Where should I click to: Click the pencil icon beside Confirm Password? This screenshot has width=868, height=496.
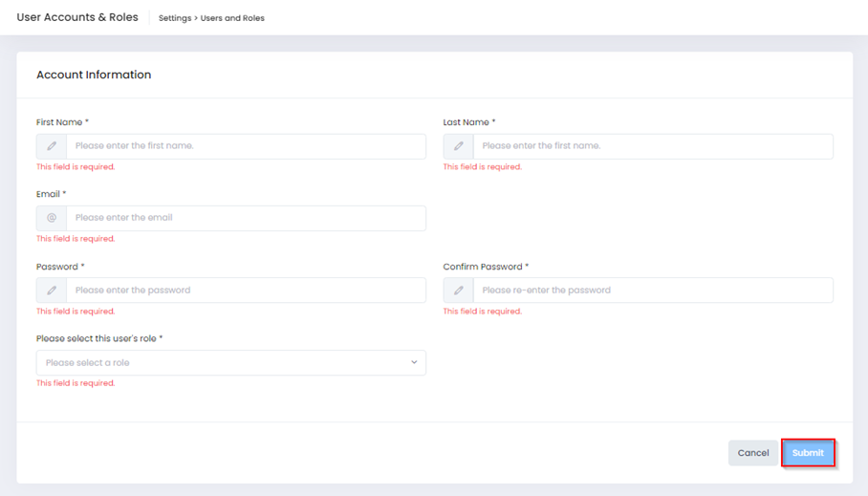pos(459,291)
